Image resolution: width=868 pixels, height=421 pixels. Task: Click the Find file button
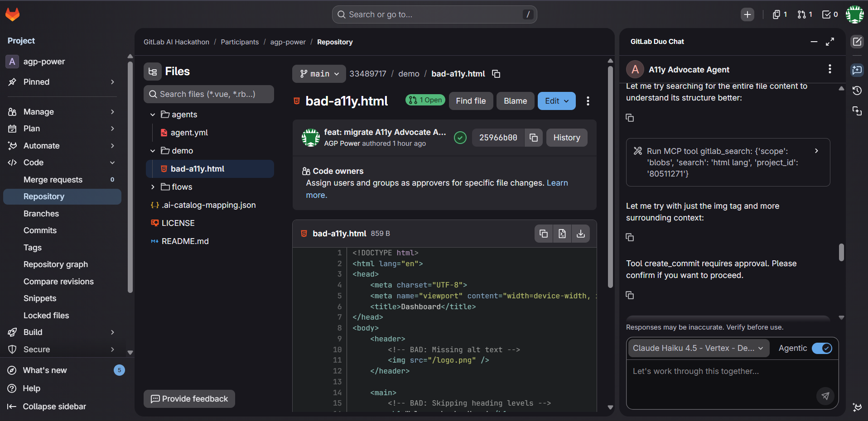(471, 101)
